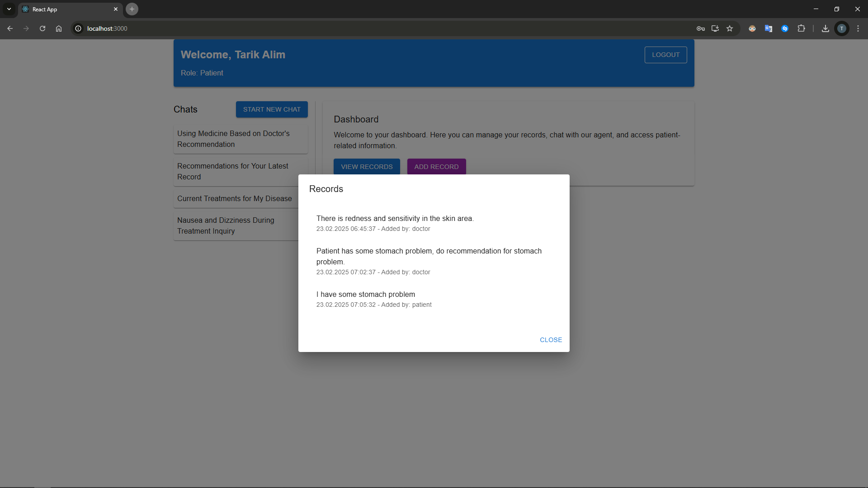The image size is (868, 488).
Task: Close the Records dialog
Action: (x=551, y=340)
